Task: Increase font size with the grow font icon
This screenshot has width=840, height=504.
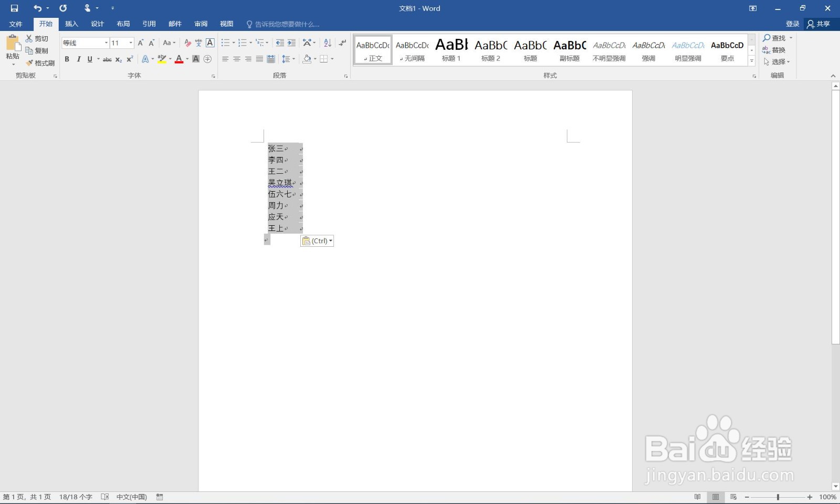Action: (140, 43)
